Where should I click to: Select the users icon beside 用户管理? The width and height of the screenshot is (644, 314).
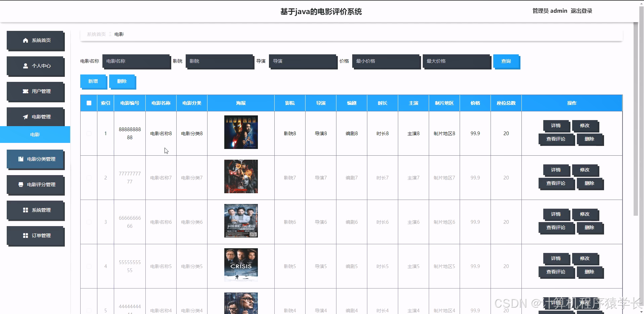[25, 91]
